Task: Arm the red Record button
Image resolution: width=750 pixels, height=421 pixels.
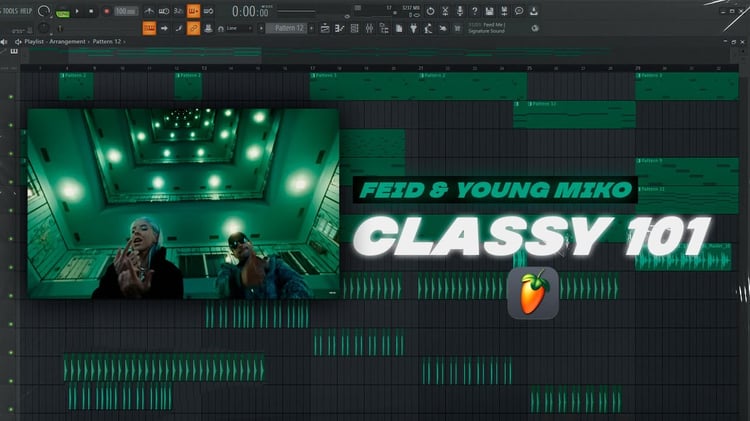Action: point(106,11)
